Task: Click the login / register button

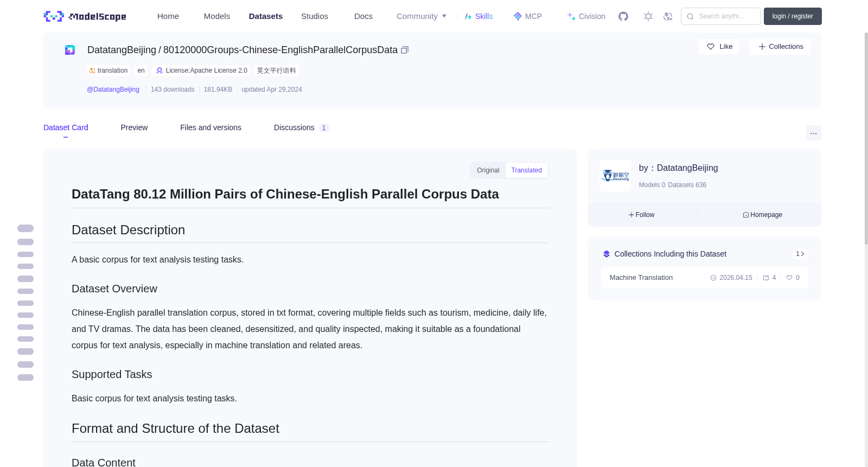Action: (x=793, y=16)
